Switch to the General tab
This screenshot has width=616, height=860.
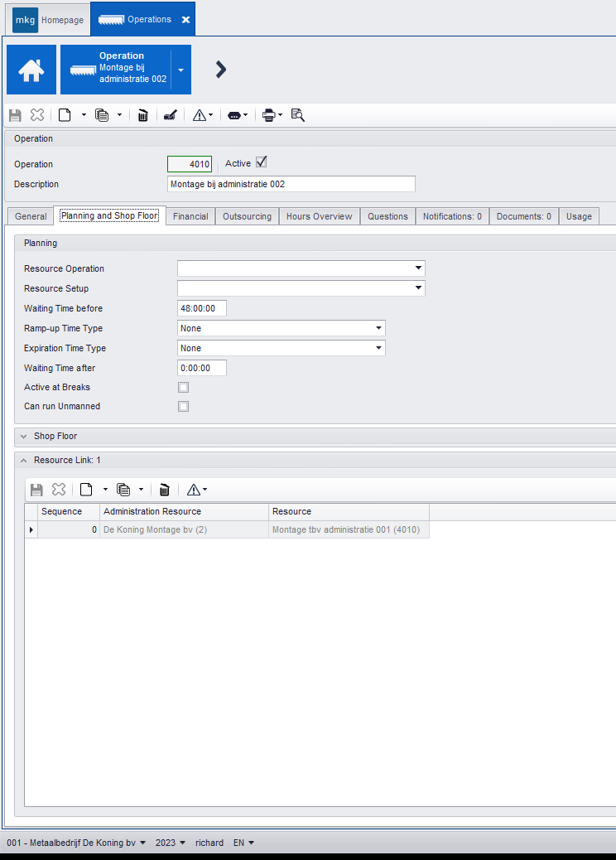(31, 216)
